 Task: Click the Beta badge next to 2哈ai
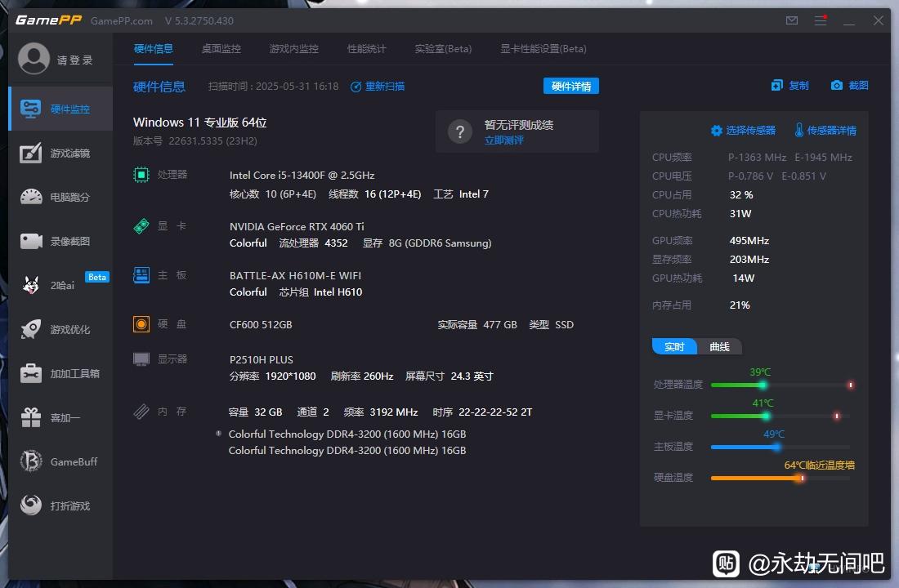[x=97, y=277]
